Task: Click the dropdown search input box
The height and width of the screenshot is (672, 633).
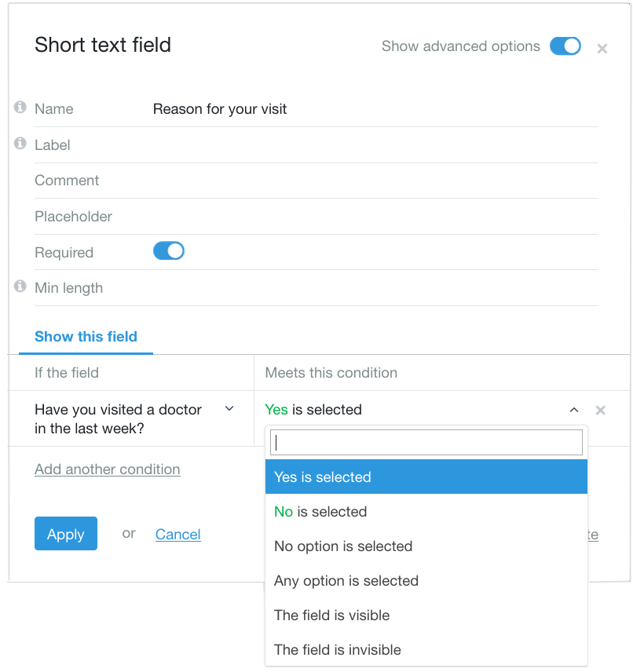Action: pyautogui.click(x=426, y=443)
